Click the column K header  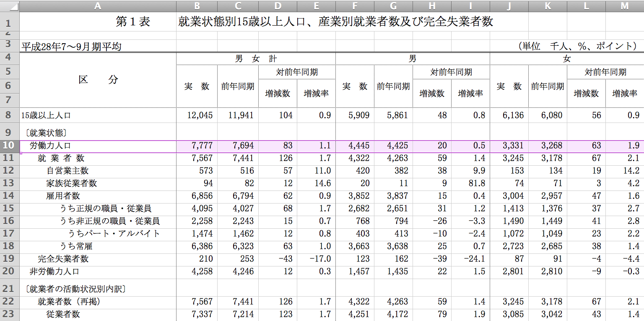coord(548,6)
